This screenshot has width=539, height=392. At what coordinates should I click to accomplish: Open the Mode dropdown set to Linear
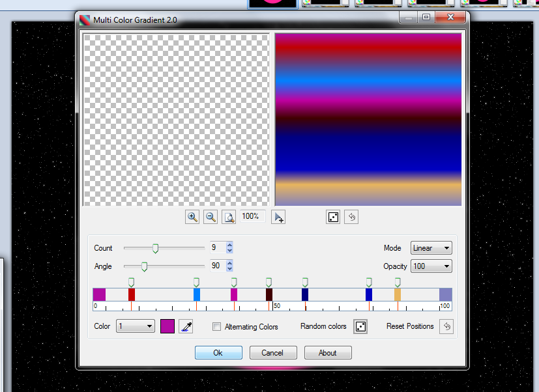tap(431, 248)
